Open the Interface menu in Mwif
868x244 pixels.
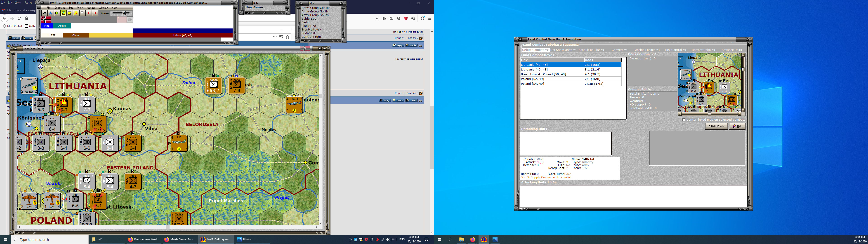click(x=90, y=7)
